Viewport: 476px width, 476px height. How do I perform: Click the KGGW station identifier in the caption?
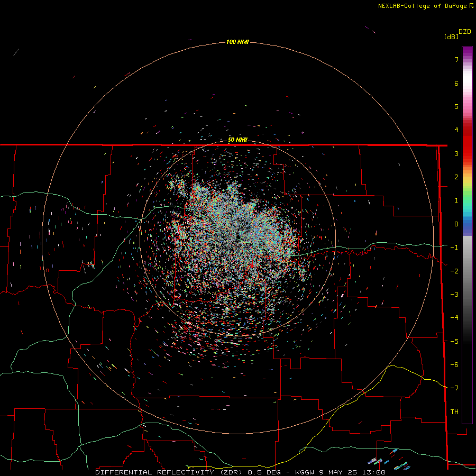(x=305, y=472)
